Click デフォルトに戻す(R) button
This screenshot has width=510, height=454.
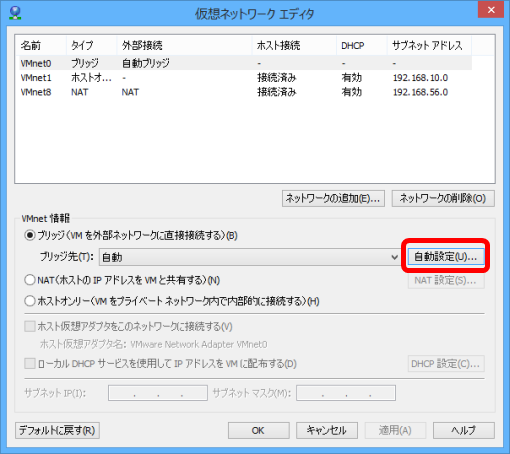coord(57,430)
